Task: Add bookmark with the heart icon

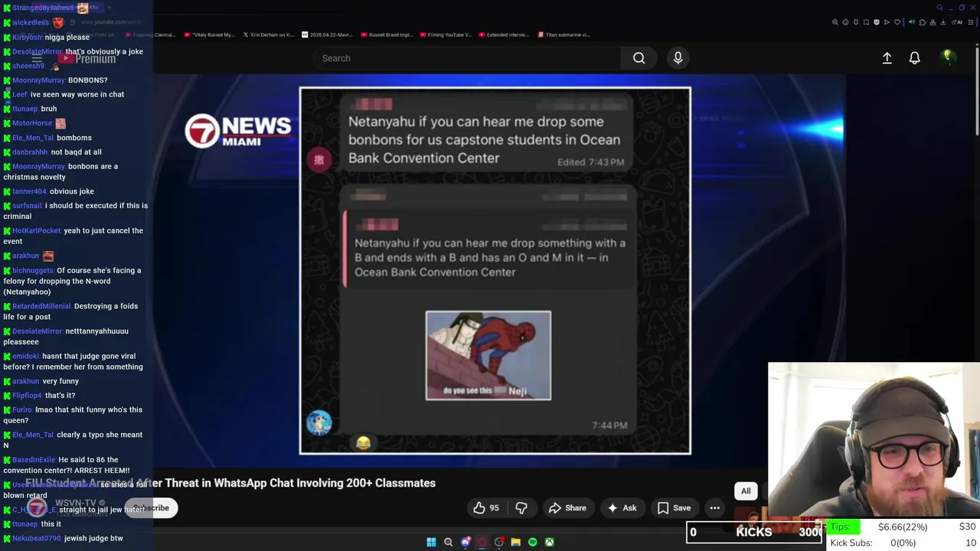Action: point(897,22)
